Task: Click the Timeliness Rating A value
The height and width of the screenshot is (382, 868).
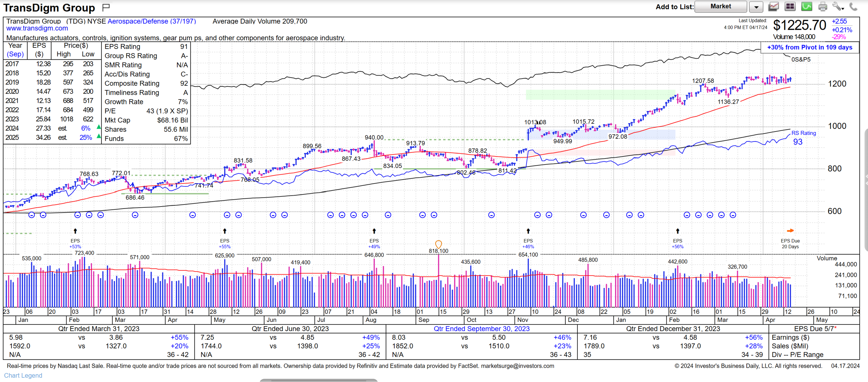Action: point(185,93)
